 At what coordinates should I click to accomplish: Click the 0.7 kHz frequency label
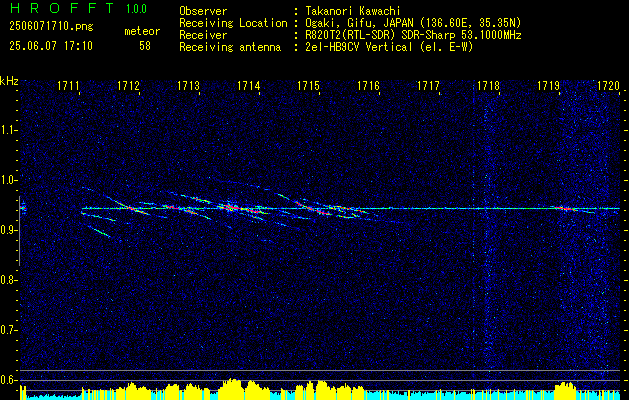point(9,330)
